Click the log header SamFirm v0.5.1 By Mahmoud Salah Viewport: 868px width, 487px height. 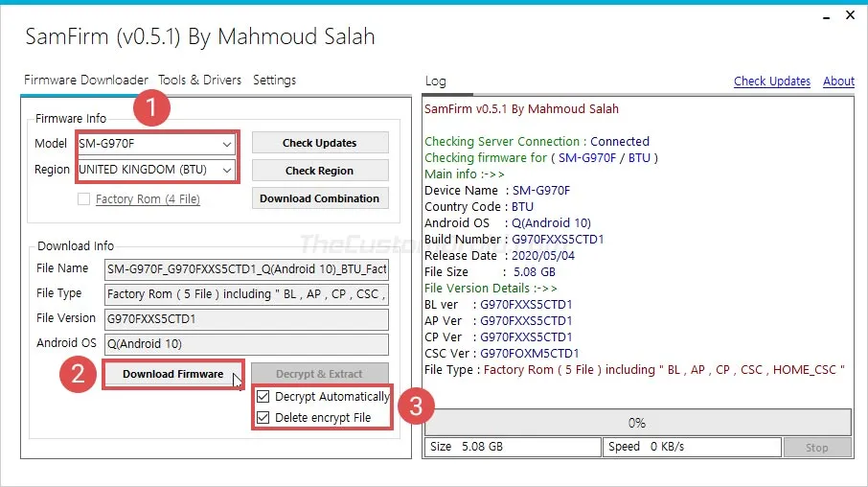521,109
